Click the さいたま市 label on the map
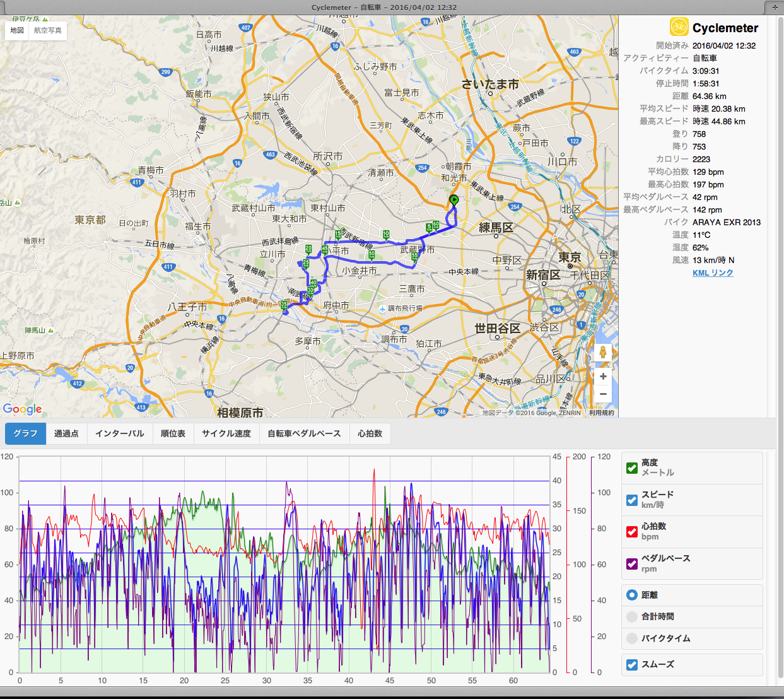Viewport: 784px width, 699px height. (x=490, y=84)
